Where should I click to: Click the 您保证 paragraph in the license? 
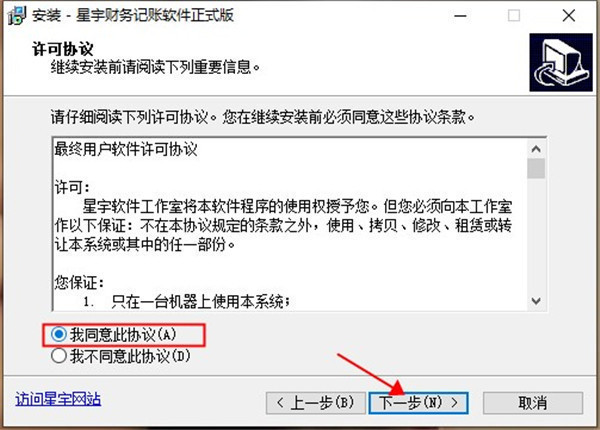(x=79, y=282)
